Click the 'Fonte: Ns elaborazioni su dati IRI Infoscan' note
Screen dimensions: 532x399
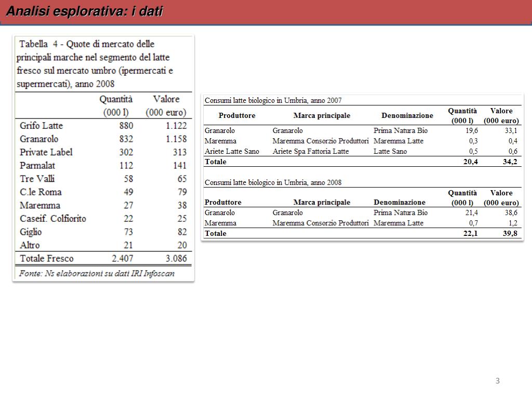pos(97,273)
